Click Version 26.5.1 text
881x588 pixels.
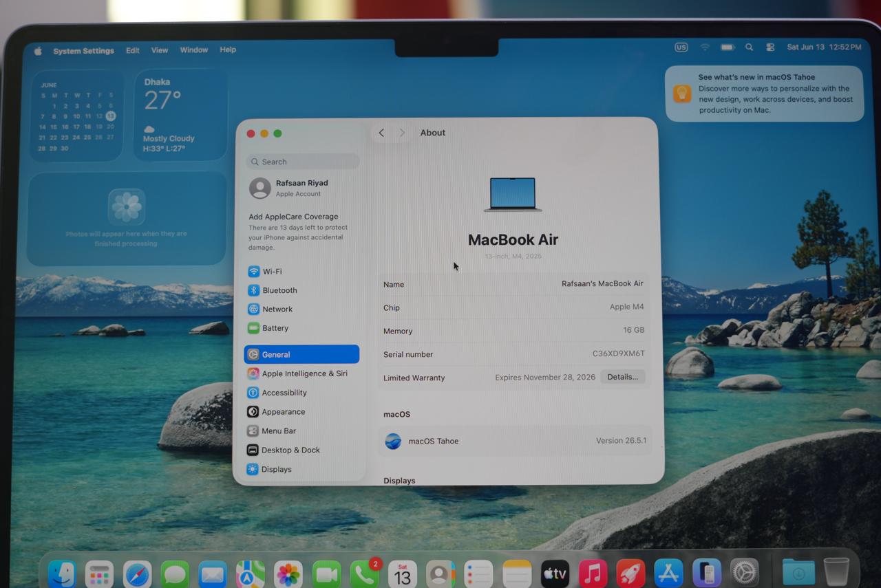[x=621, y=441]
